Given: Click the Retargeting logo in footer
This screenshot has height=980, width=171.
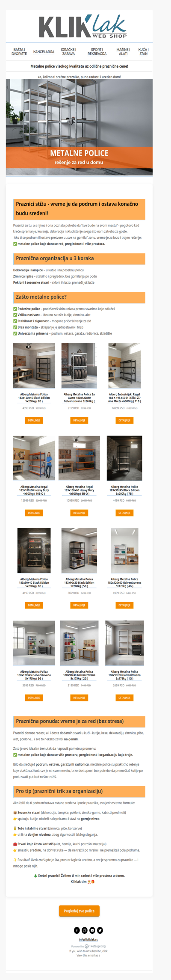Looking at the screenshot, I should (95, 946).
